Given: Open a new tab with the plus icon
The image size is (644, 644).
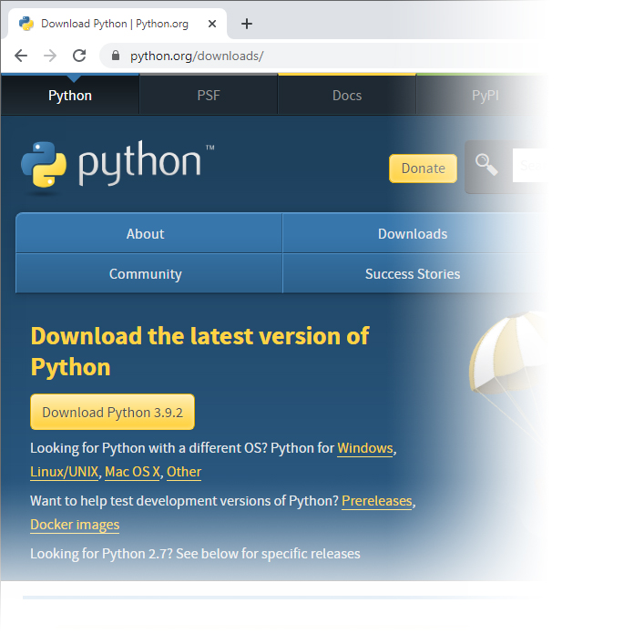Looking at the screenshot, I should pos(247,24).
